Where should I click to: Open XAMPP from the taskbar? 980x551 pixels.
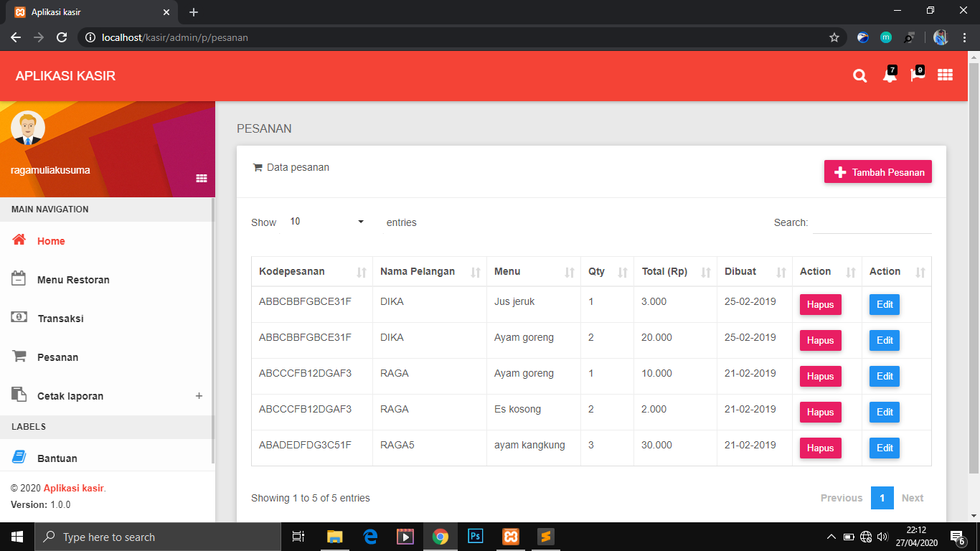[x=510, y=536]
